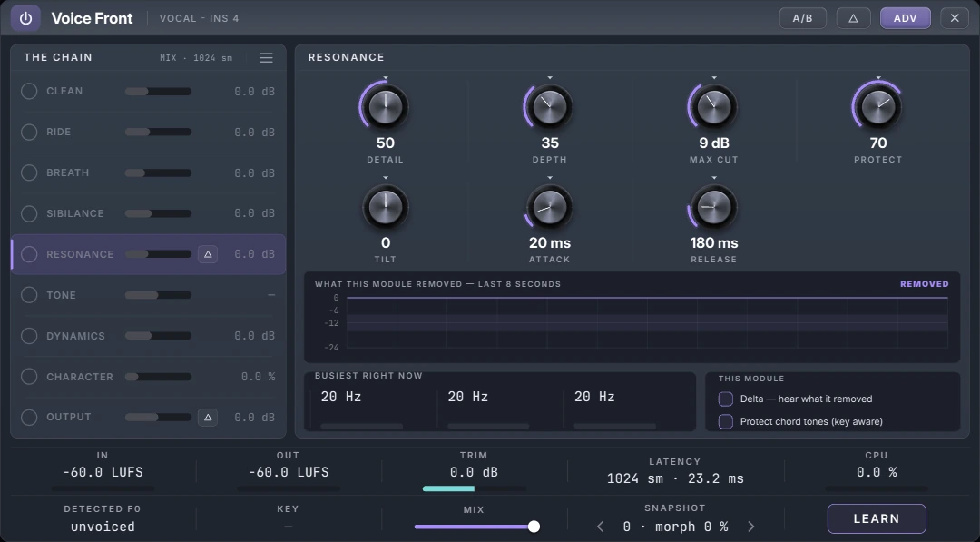This screenshot has height=542, width=980.
Task: Go to next snapshot arrow
Action: coord(750,527)
